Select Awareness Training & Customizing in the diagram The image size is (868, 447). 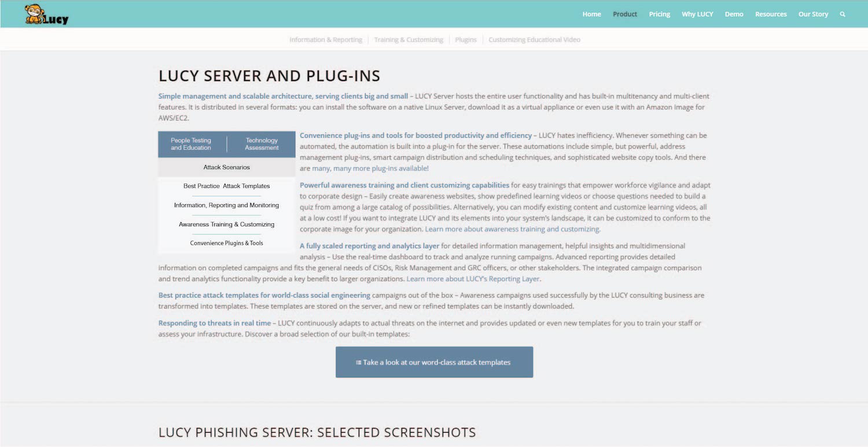pyautogui.click(x=227, y=225)
